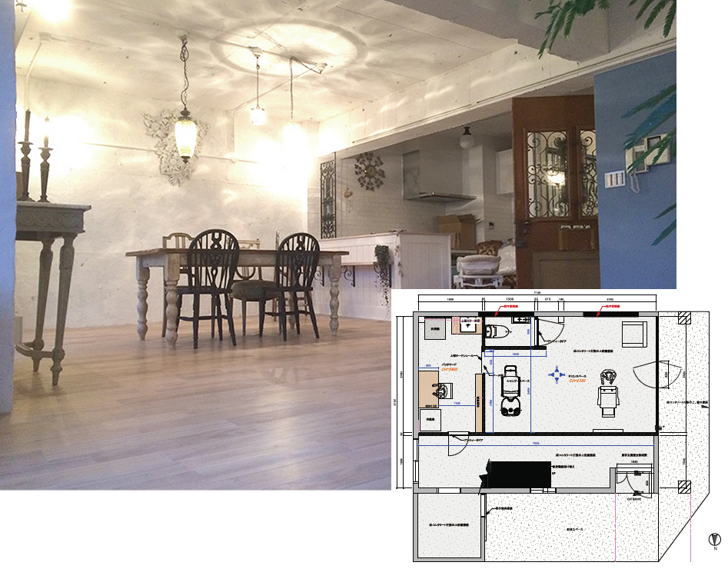The image size is (728, 569).
Task: Select the square armchair symbol in plan
Action: 635,334
